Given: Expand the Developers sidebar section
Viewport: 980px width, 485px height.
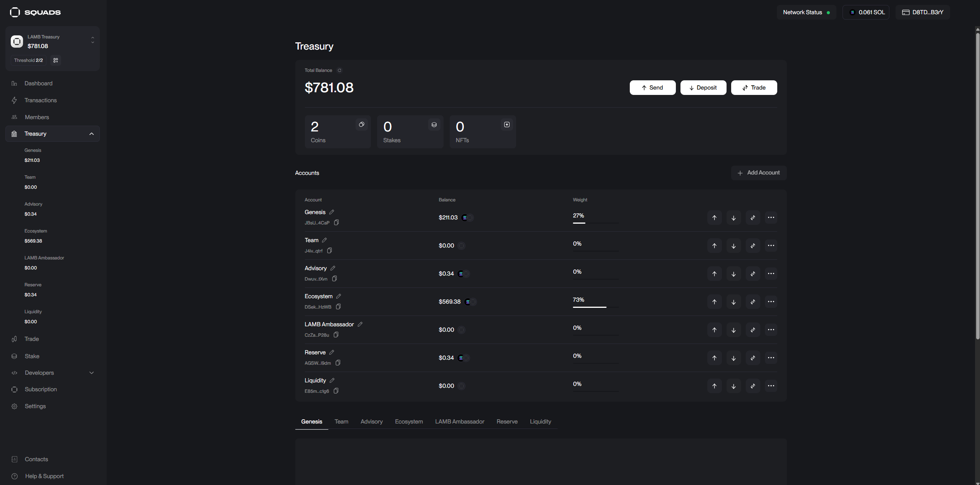Looking at the screenshot, I should click(x=91, y=373).
